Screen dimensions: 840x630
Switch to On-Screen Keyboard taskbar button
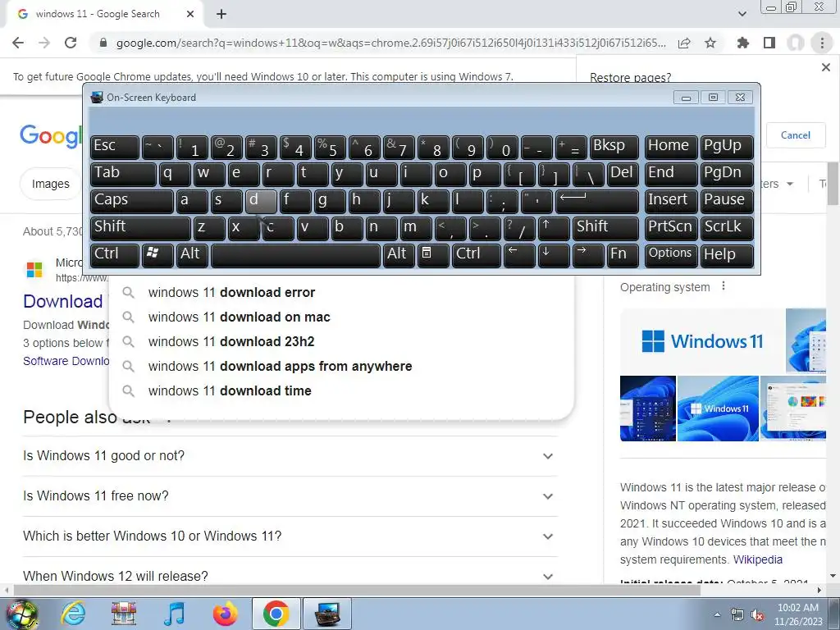[x=327, y=614]
